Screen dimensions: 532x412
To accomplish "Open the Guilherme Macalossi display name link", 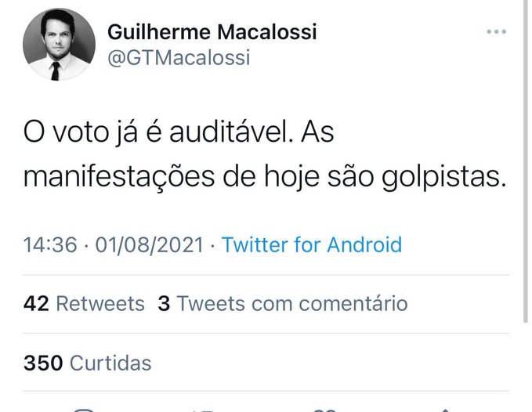I will 212,32.
